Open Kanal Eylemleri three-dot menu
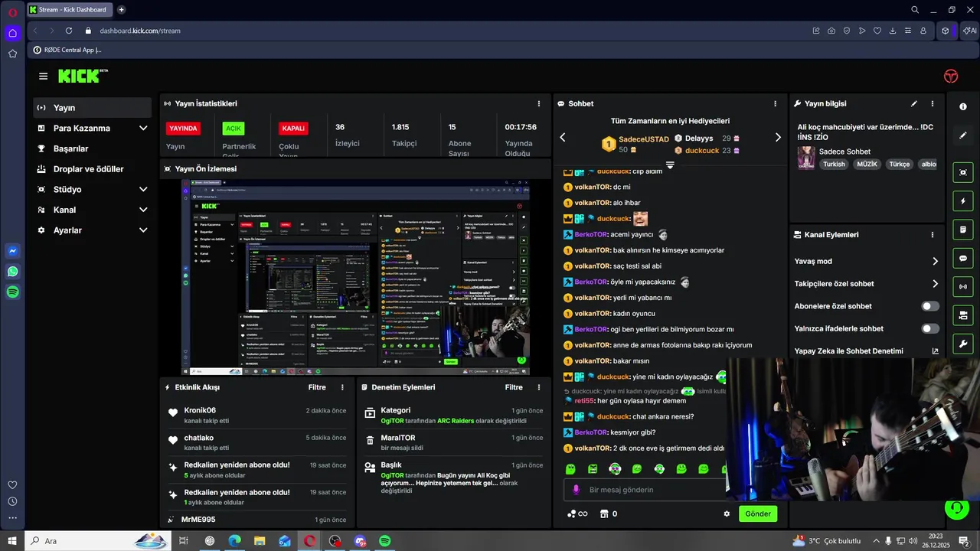 point(933,235)
